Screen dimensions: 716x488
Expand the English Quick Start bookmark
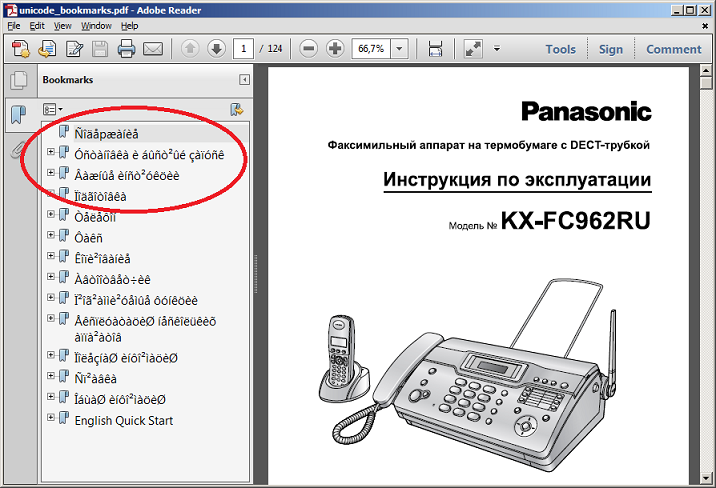point(51,420)
